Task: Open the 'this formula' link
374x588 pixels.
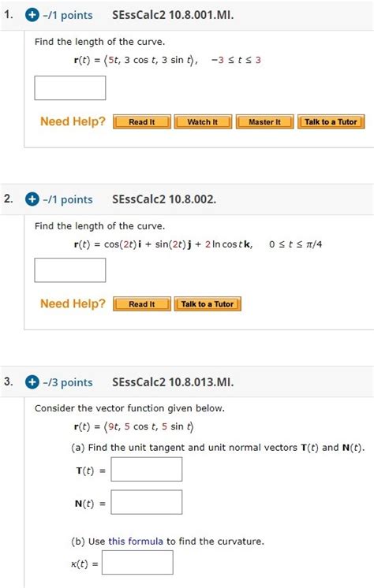Action: 136,541
